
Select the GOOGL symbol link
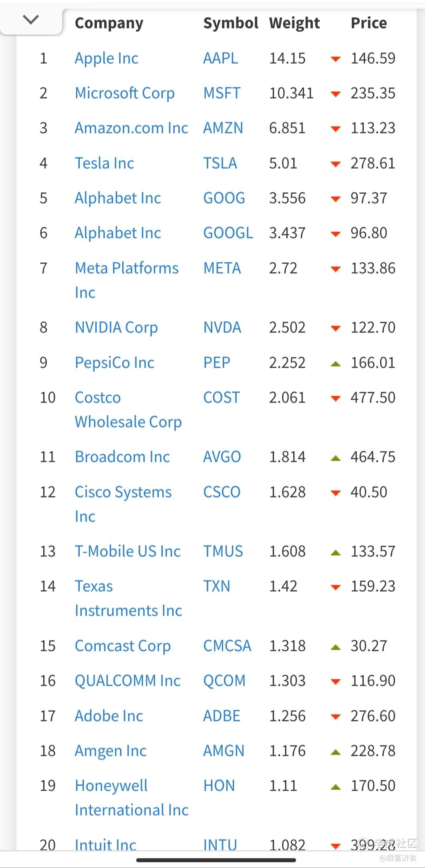228,233
